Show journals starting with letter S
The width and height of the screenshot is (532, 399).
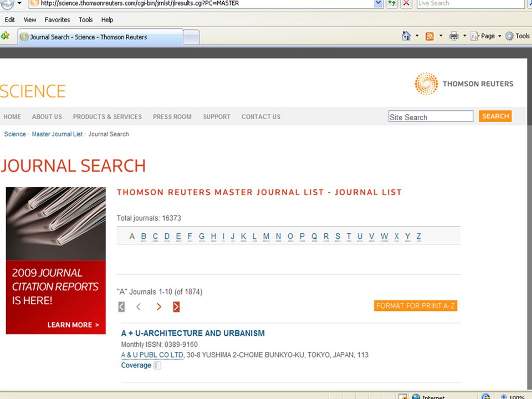337,237
